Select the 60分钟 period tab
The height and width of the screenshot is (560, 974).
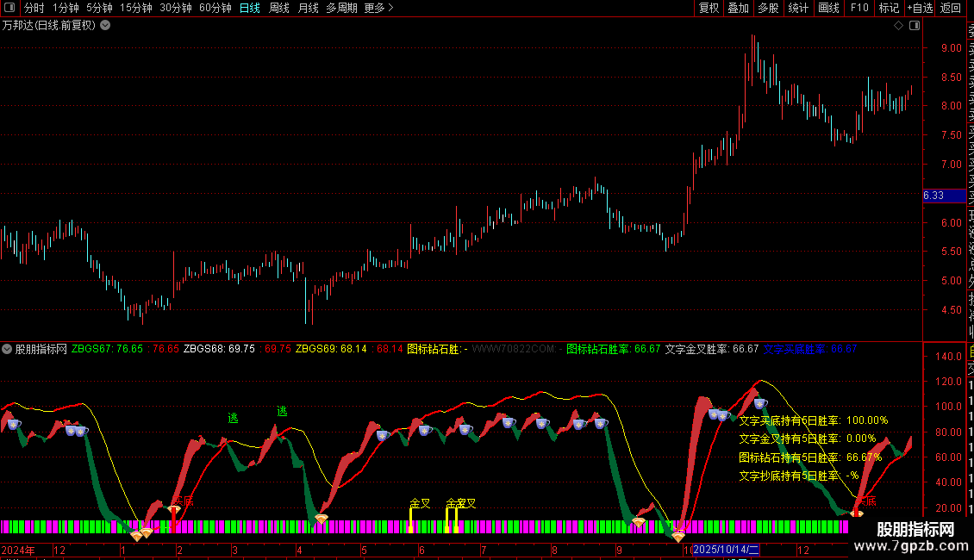[215, 8]
